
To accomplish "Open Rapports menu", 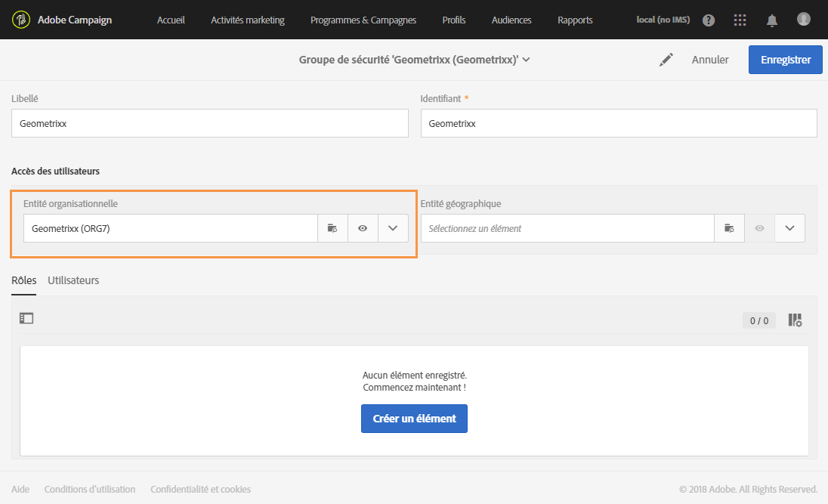I will tap(575, 20).
